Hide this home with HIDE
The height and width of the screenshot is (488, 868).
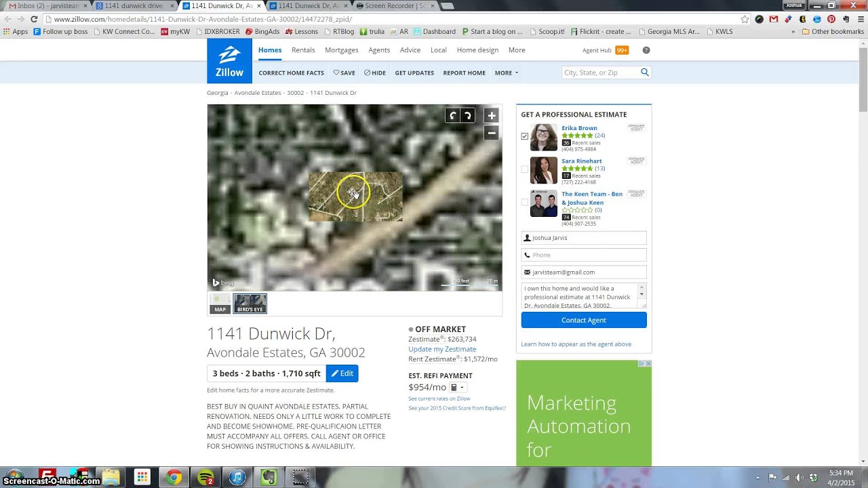375,73
